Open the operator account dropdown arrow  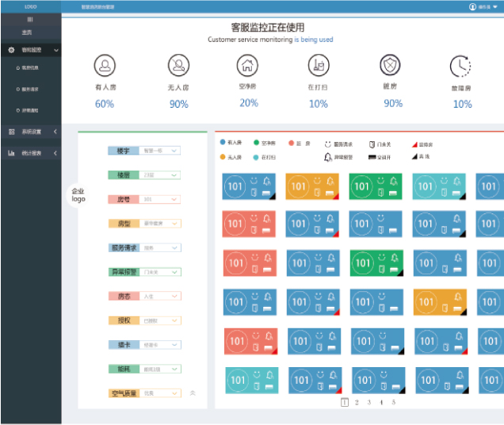(x=495, y=7)
